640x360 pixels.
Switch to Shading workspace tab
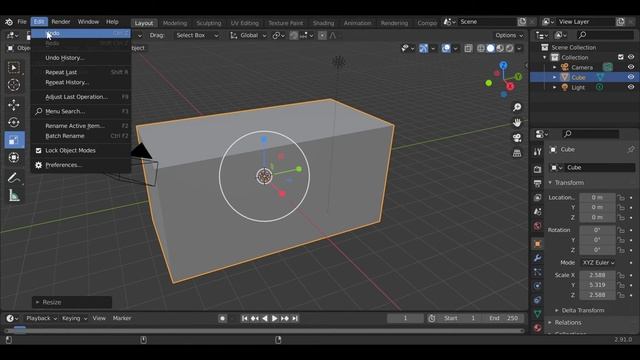(323, 23)
